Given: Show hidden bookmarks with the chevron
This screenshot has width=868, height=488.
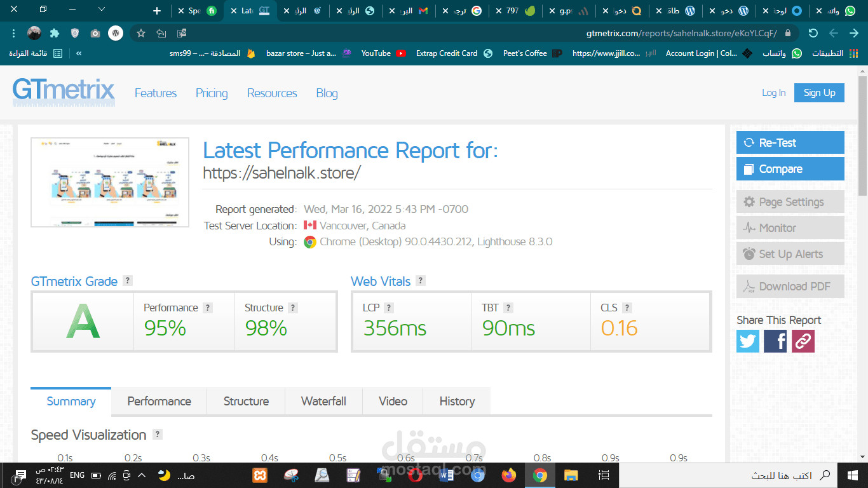Looking at the screenshot, I should pos(79,53).
